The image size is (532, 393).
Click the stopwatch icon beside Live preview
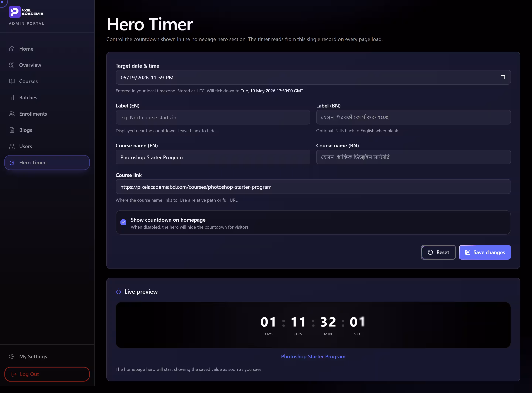(x=118, y=291)
